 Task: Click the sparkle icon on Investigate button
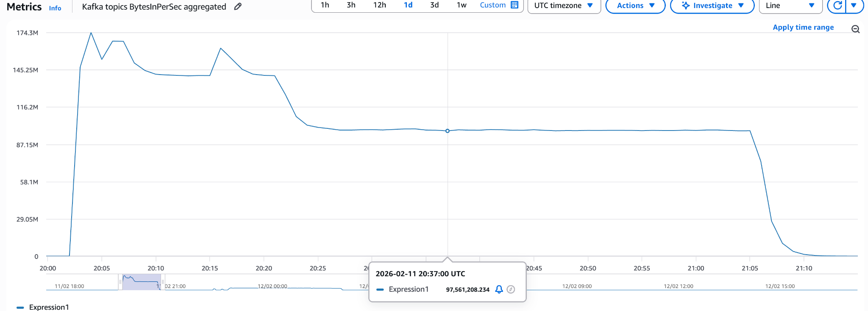(685, 6)
